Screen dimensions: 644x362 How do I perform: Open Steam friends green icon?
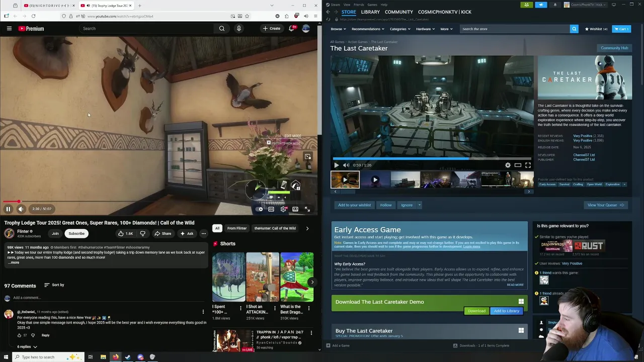click(526, 5)
